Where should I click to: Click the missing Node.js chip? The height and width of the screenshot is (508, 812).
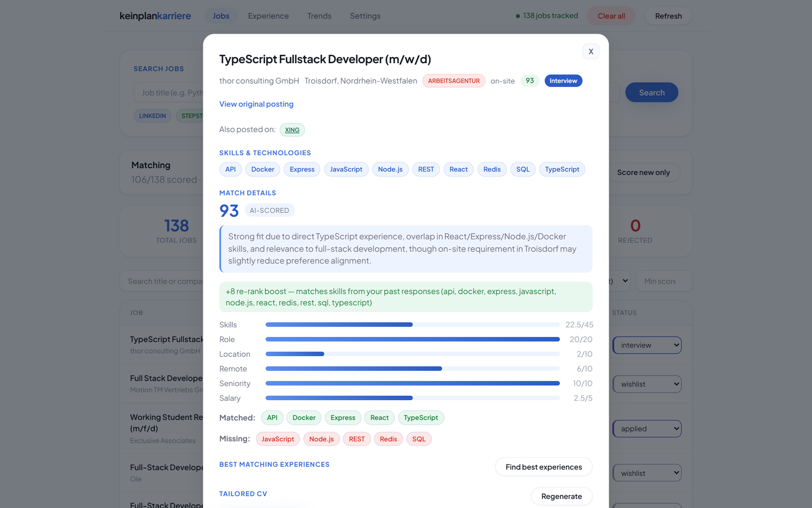(x=321, y=439)
